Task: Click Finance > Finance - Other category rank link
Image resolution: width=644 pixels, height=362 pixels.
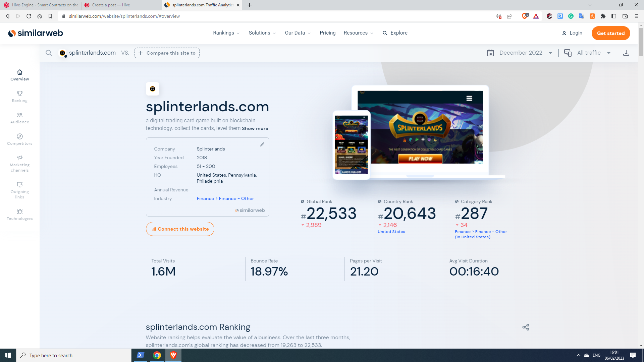Action: [481, 234]
